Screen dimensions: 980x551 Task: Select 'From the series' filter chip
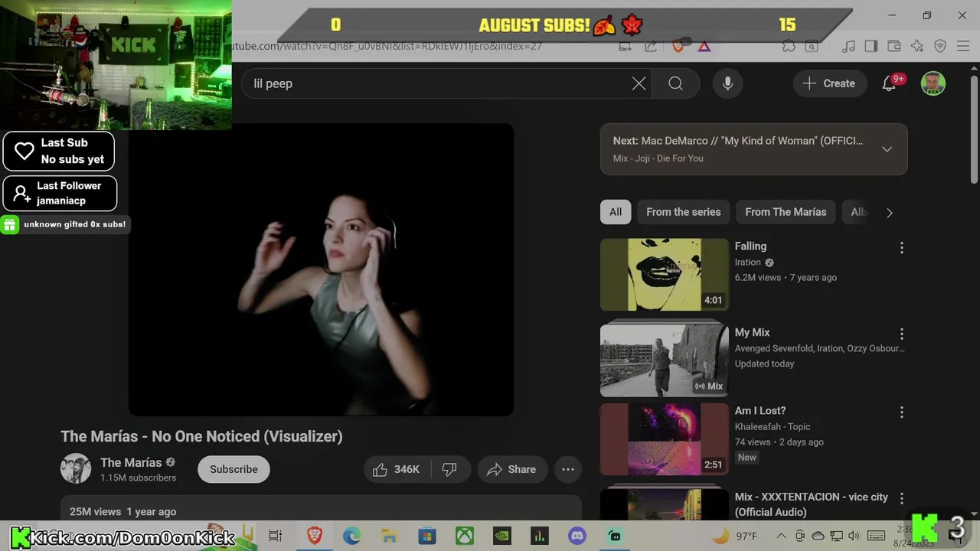[683, 212]
